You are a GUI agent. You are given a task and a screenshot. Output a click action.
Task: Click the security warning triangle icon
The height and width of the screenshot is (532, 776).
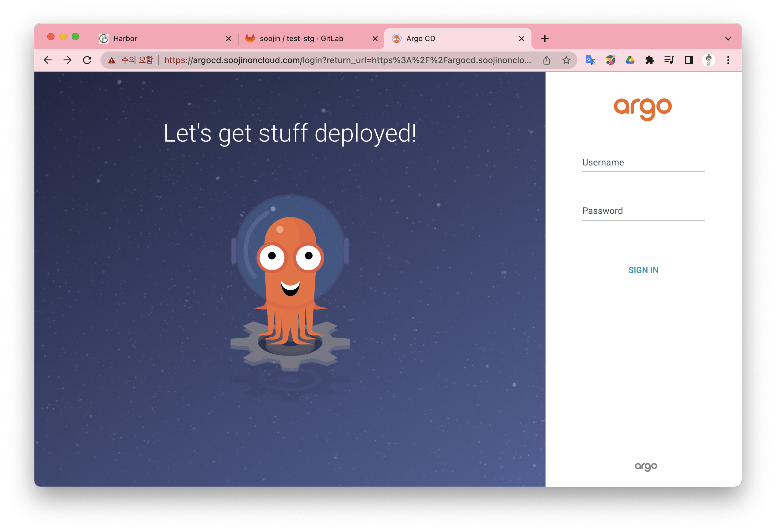tap(112, 60)
